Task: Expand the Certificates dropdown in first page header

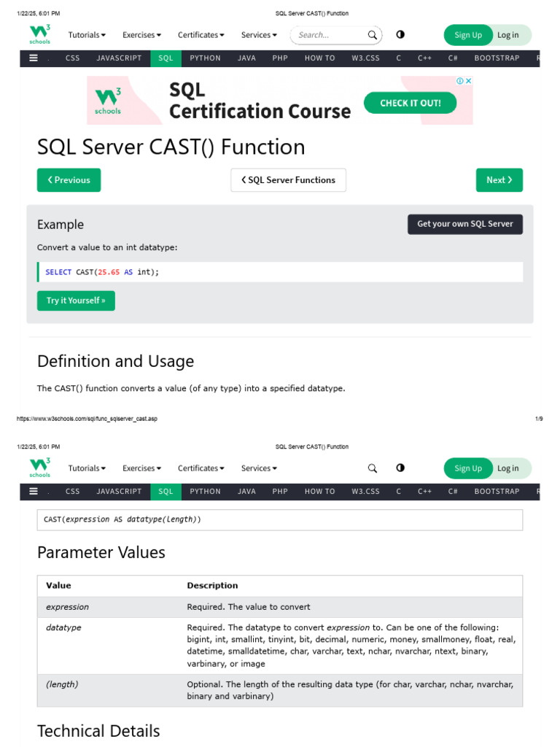Action: [x=201, y=35]
